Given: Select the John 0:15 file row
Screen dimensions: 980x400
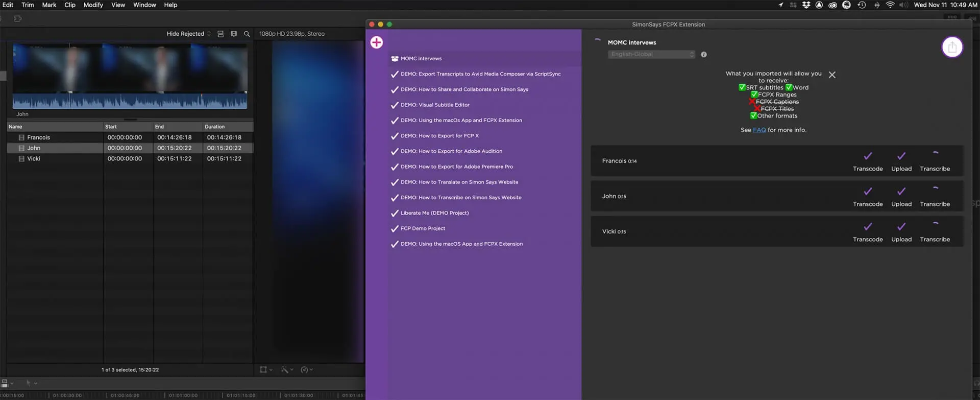Looking at the screenshot, I should coord(777,196).
